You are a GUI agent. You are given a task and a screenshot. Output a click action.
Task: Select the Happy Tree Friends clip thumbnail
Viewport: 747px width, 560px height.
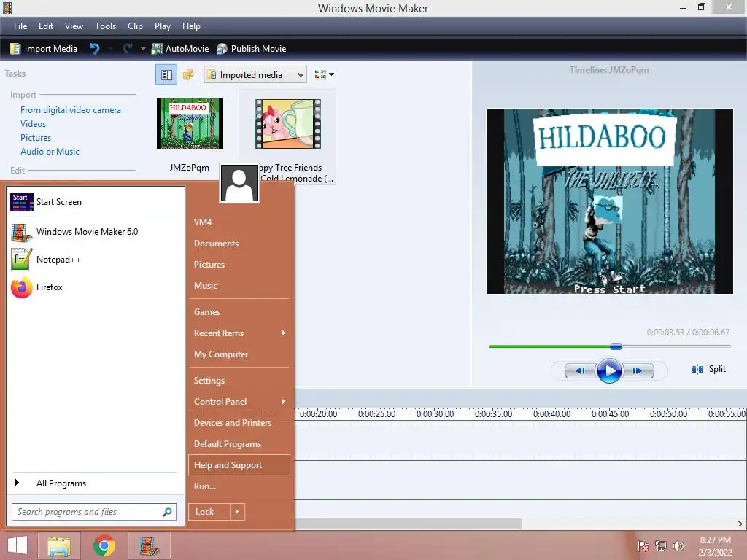click(287, 124)
